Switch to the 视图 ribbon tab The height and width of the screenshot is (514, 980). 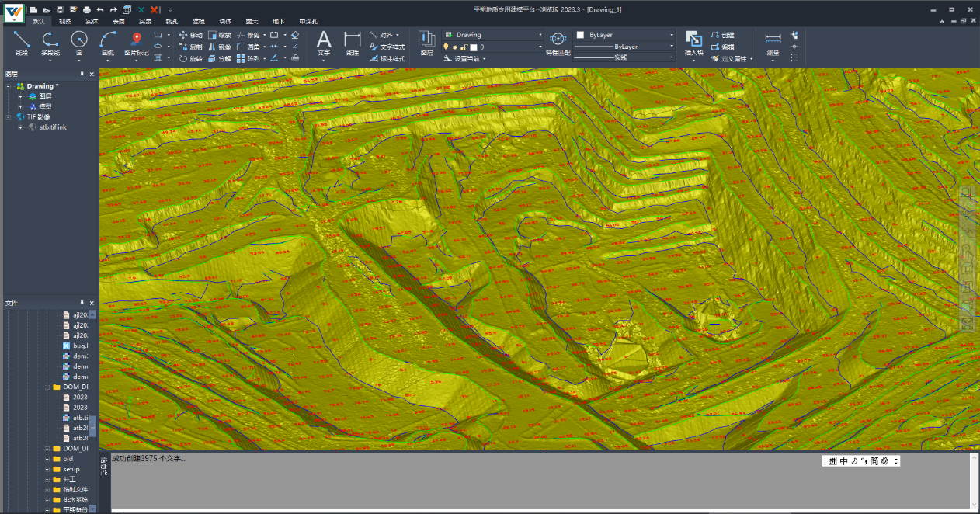[65, 22]
